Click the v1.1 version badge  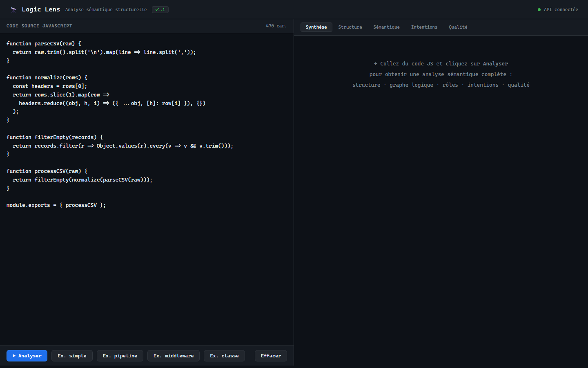160,9
